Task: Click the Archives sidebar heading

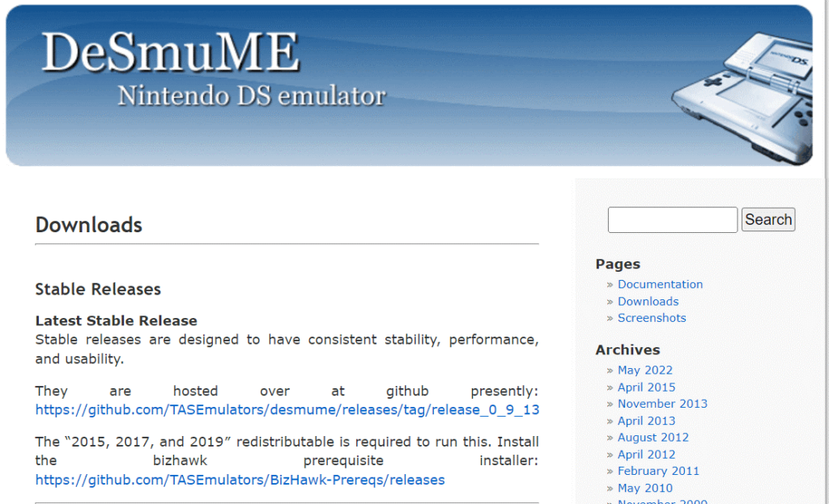Action: pyautogui.click(x=627, y=349)
